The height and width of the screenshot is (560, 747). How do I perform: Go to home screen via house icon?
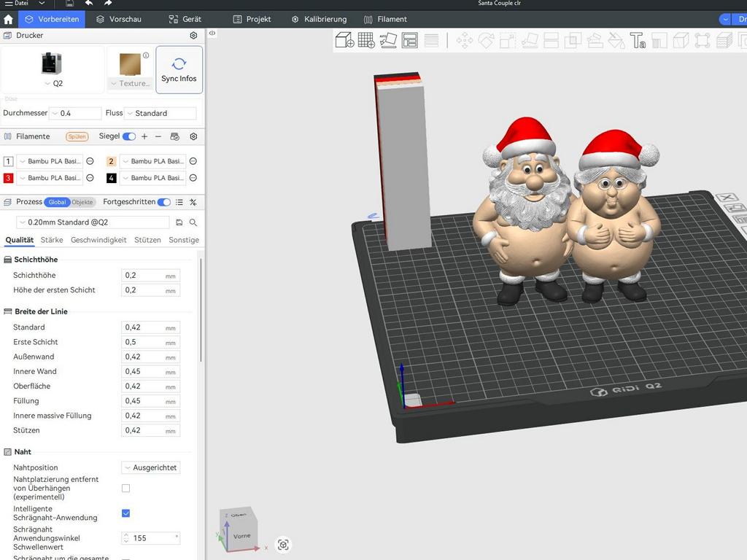tap(9, 19)
